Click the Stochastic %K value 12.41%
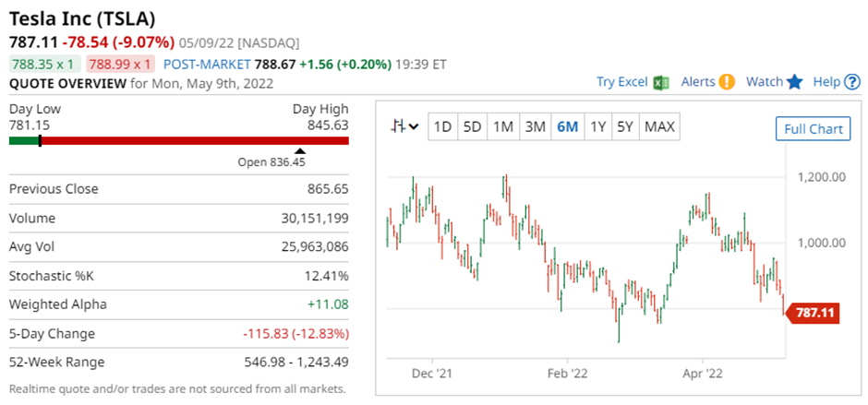The height and width of the screenshot is (405, 868). pos(328,276)
